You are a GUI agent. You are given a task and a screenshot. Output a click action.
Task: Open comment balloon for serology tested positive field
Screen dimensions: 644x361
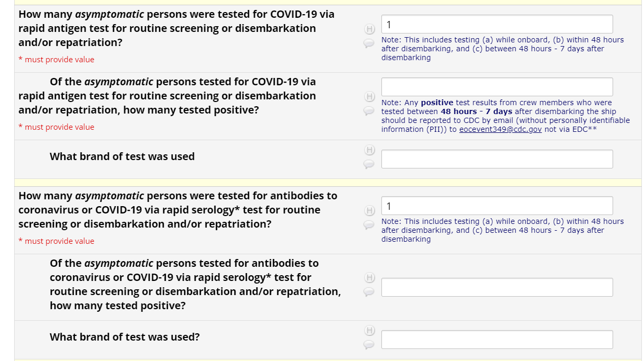[369, 292]
